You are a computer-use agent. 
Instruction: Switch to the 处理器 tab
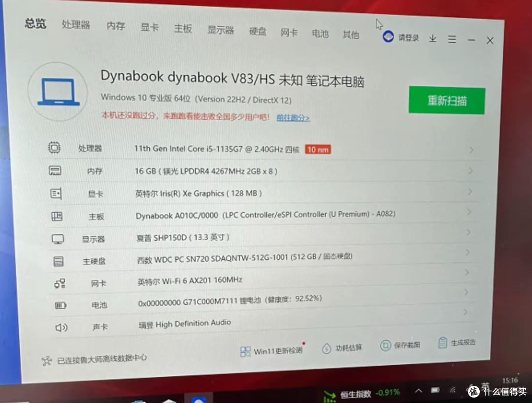point(76,25)
